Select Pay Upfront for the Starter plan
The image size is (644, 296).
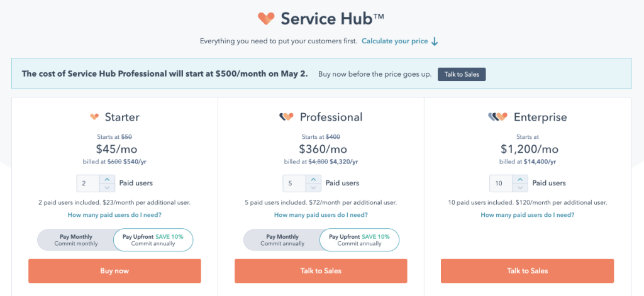click(x=153, y=240)
